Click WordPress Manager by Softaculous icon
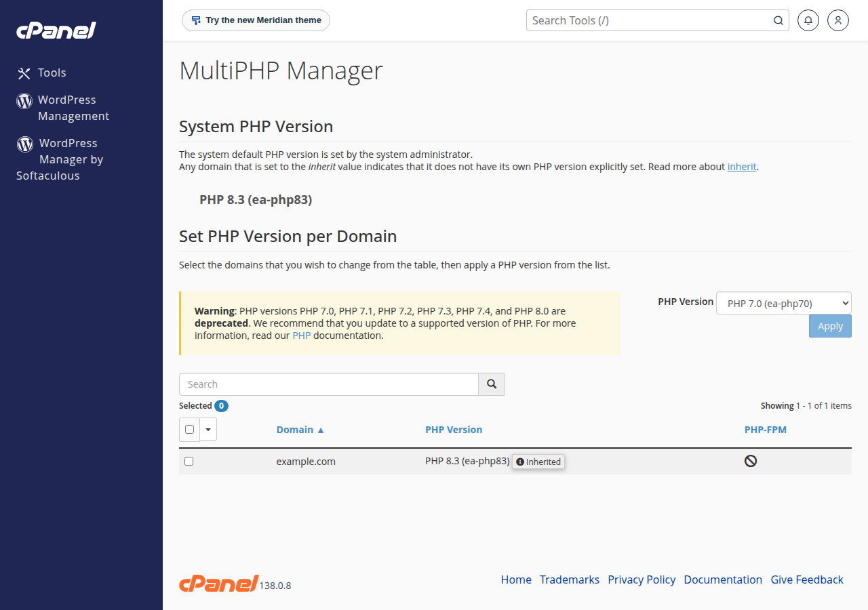Image resolution: width=868 pixels, height=610 pixels. point(25,144)
